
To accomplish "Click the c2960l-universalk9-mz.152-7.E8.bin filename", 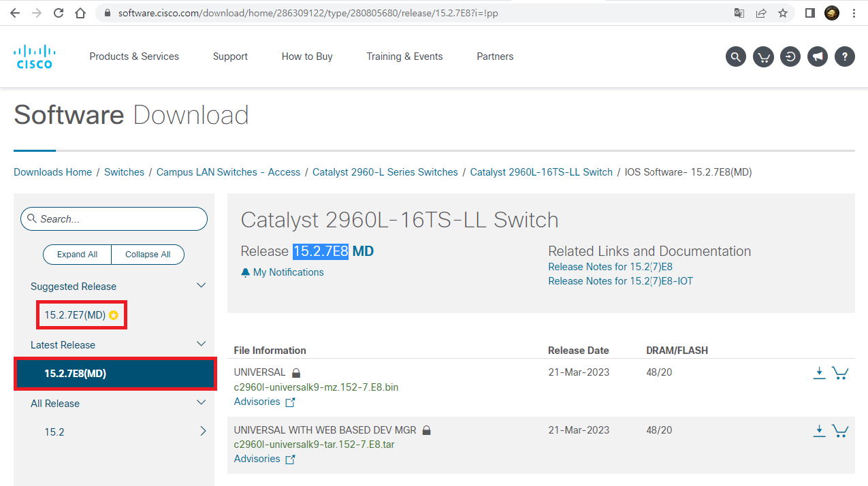I will (316, 387).
